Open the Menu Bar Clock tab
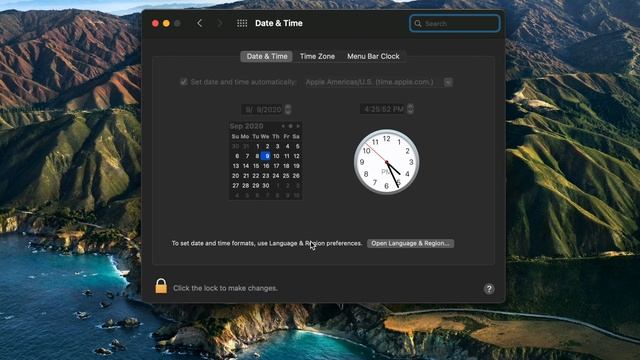This screenshot has height=360, width=640. (x=373, y=56)
